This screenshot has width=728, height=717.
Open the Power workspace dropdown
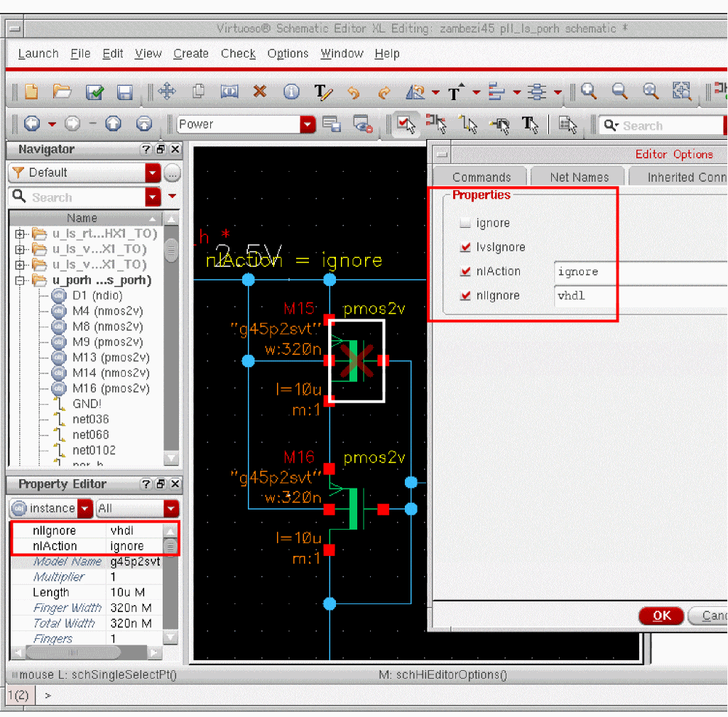[307, 124]
